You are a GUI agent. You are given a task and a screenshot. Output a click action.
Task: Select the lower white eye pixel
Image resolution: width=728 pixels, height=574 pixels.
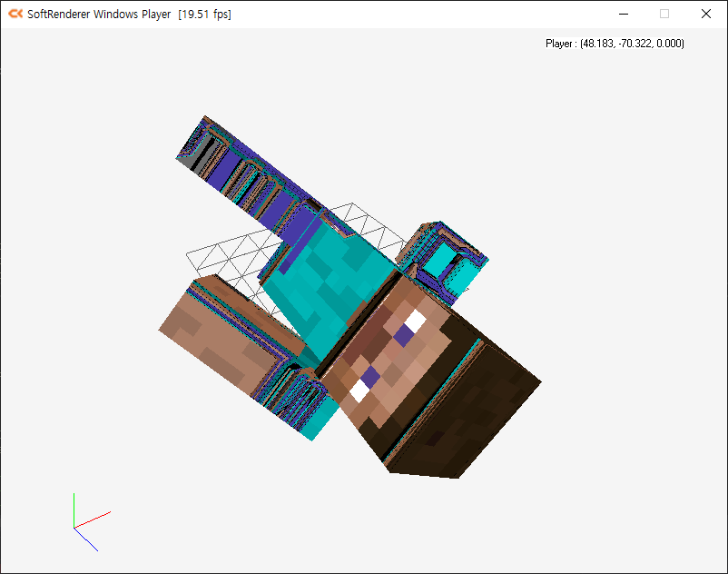pyautogui.click(x=360, y=391)
